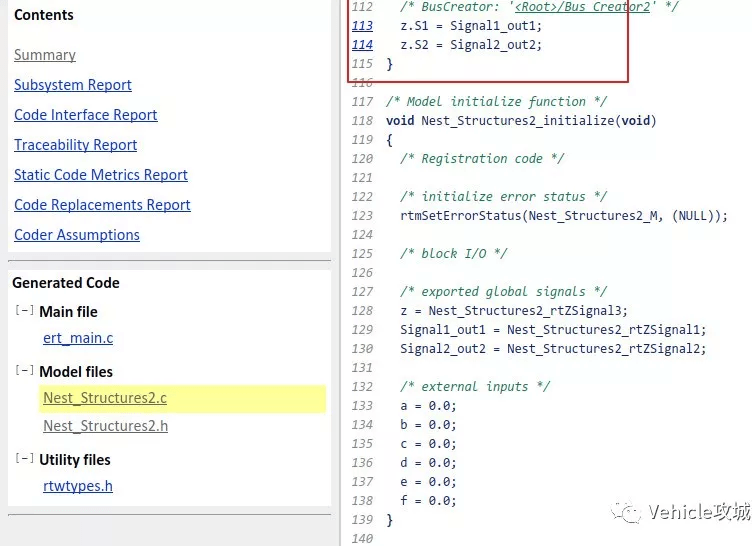Click the 'd = 0.0;' line
The image size is (752, 546).
click(428, 463)
